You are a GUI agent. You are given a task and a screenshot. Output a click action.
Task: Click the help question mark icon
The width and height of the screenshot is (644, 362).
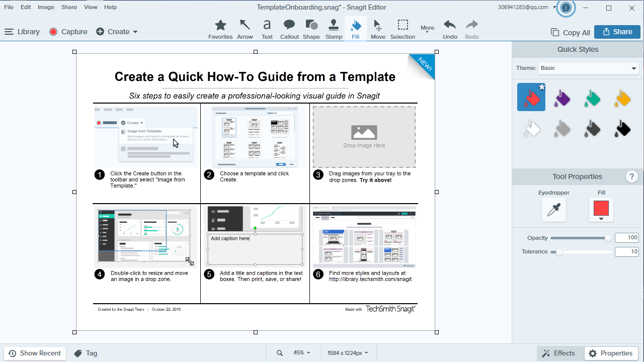coord(632,176)
